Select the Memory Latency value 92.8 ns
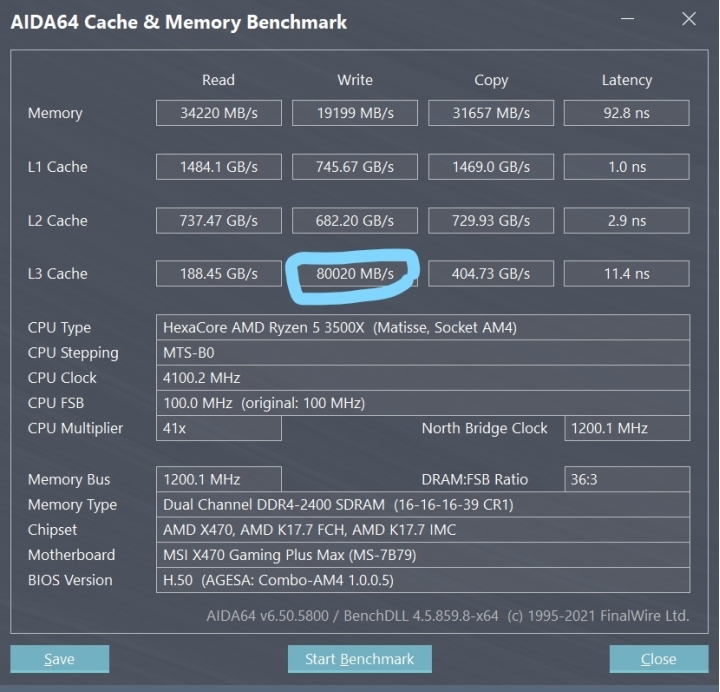This screenshot has height=692, width=720. pyautogui.click(x=627, y=113)
